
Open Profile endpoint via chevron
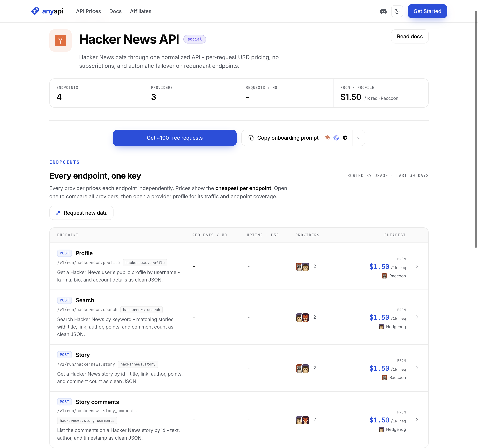[x=417, y=266]
